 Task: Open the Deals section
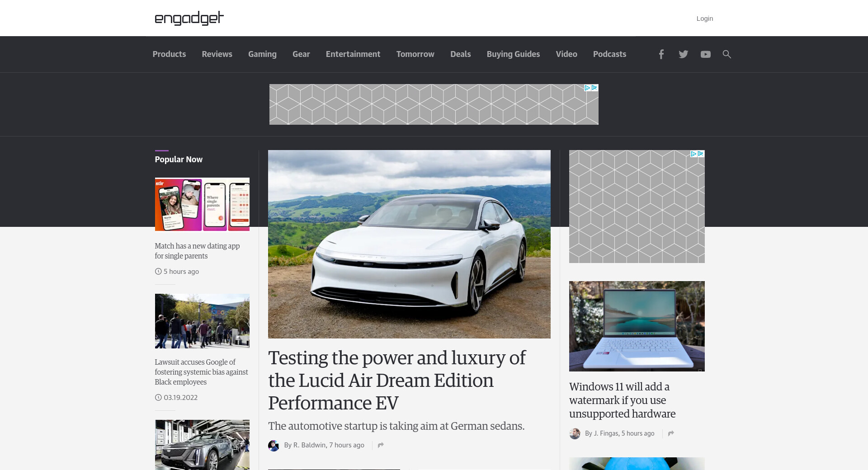[461, 54]
